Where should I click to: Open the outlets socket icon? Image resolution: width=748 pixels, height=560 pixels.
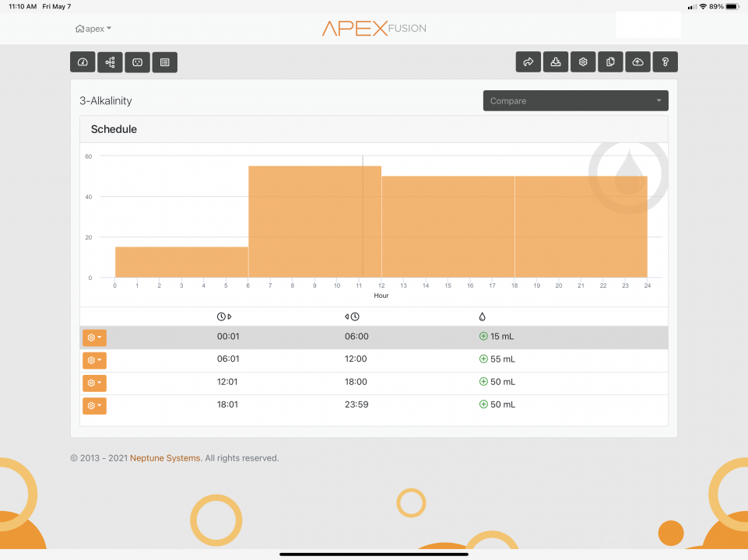pos(137,62)
